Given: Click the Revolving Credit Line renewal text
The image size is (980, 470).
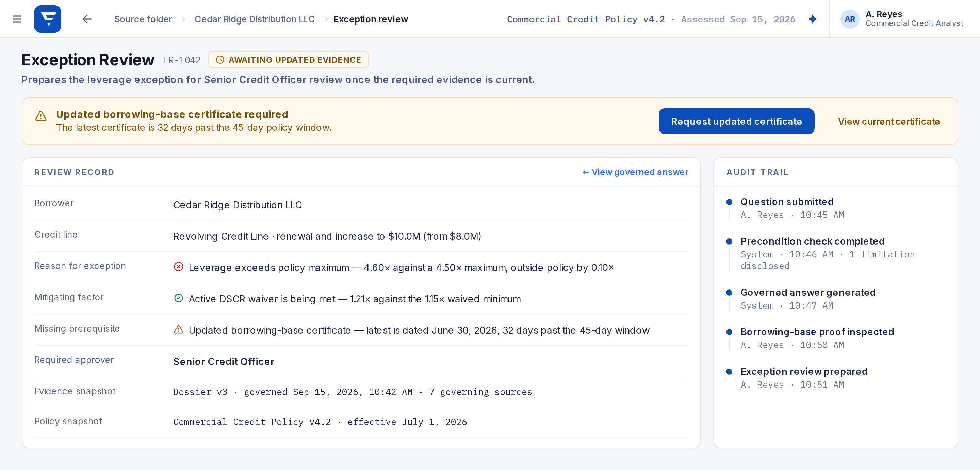Looking at the screenshot, I should (327, 236).
